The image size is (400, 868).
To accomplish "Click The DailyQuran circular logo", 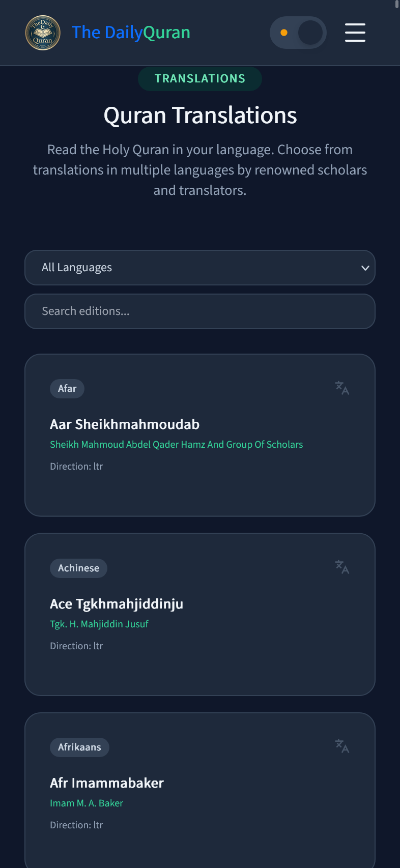I will tap(43, 33).
